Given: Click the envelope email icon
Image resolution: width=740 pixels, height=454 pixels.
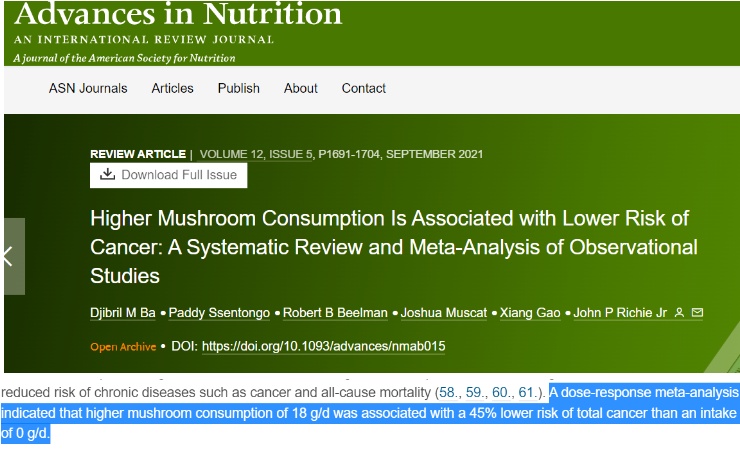Looking at the screenshot, I should tap(697, 313).
